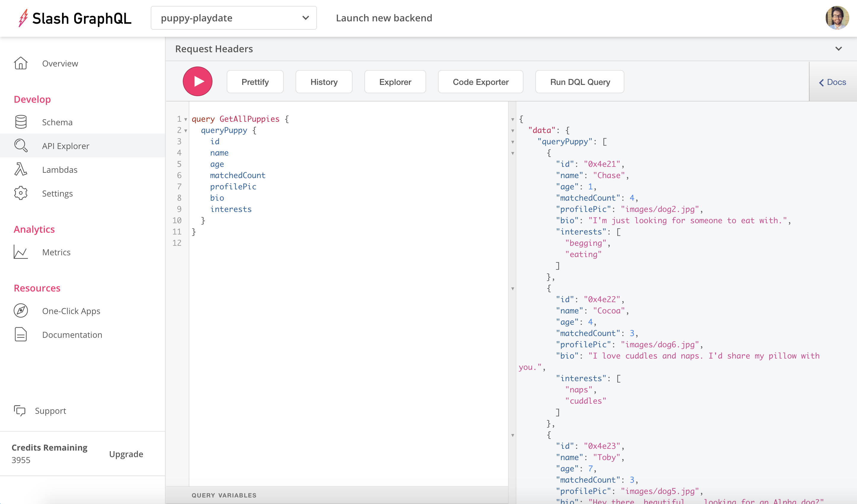Collapse the query GetAllPuppies fold arrow

click(186, 119)
